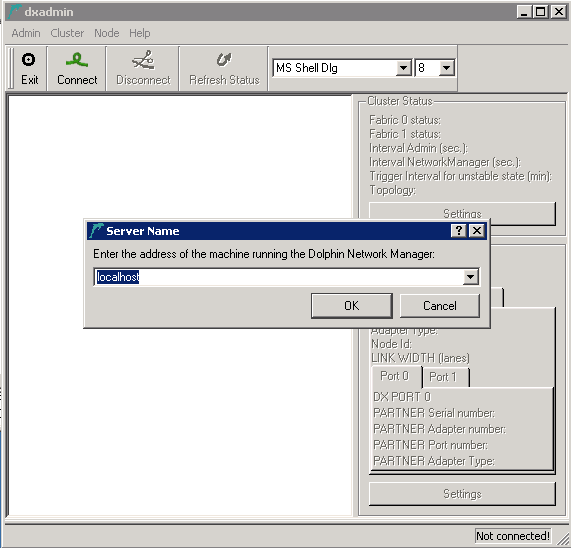Viewport: 571px width, 548px height.
Task: Expand the server address dropdown arrow
Action: pyautogui.click(x=470, y=277)
